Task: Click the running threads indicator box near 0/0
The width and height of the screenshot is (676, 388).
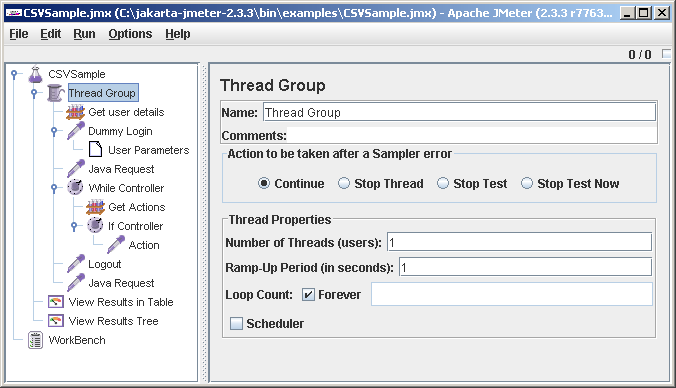Action: pos(667,53)
